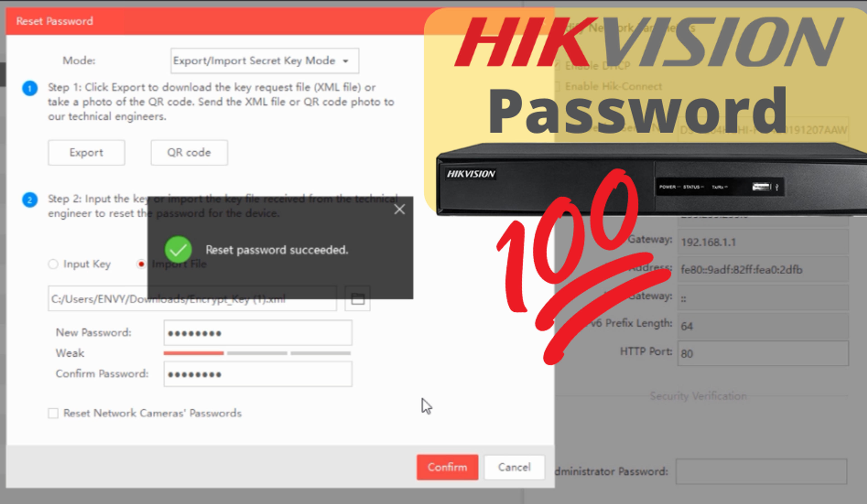Confirm the password reset
The width and height of the screenshot is (867, 504).
[447, 467]
